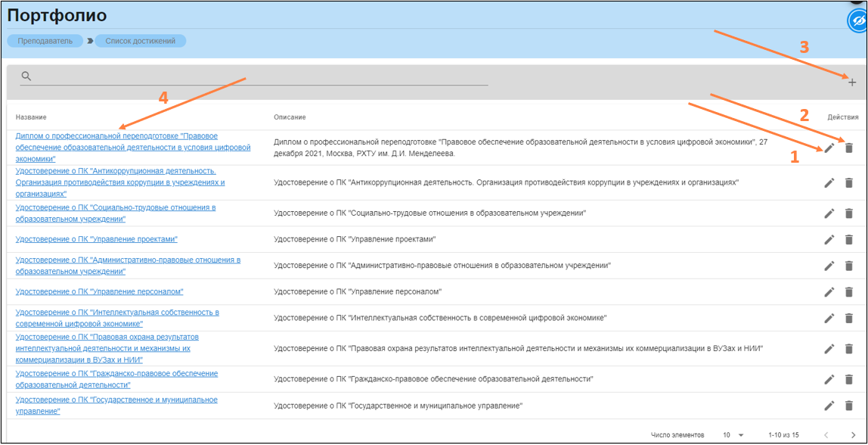
Task: Click the search magnifier icon
Action: tap(26, 76)
